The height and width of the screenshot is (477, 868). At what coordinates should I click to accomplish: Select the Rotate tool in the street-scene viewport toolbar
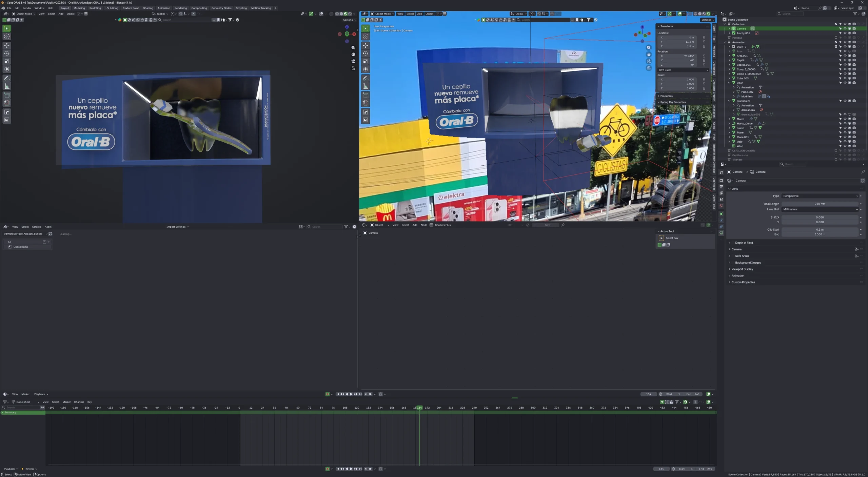point(366,54)
